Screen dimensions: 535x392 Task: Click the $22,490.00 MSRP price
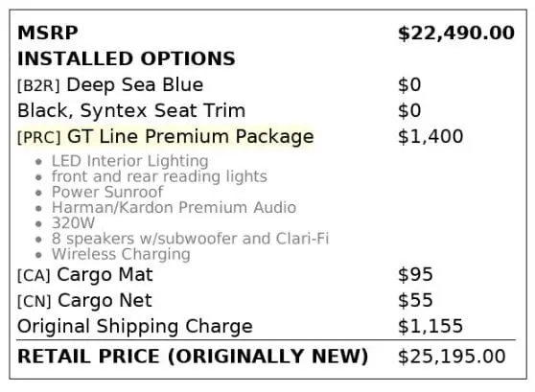[x=456, y=34]
